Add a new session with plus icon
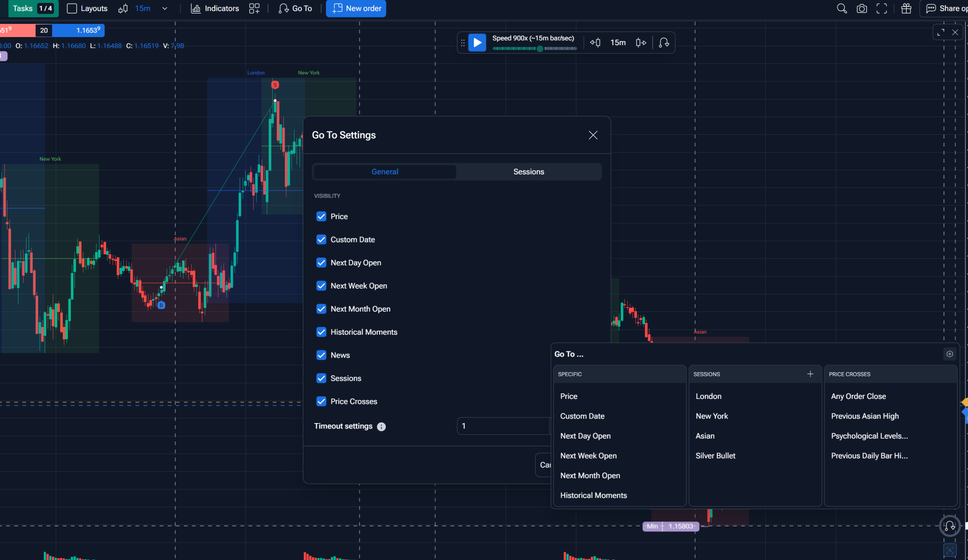The image size is (968, 560). point(810,374)
